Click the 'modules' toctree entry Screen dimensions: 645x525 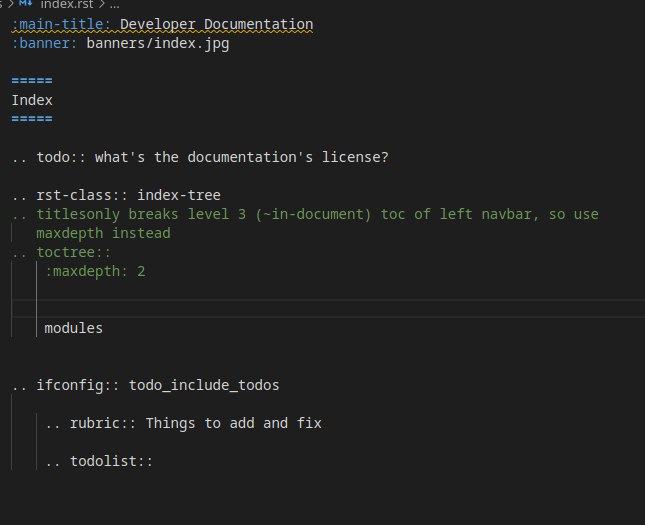tap(73, 328)
